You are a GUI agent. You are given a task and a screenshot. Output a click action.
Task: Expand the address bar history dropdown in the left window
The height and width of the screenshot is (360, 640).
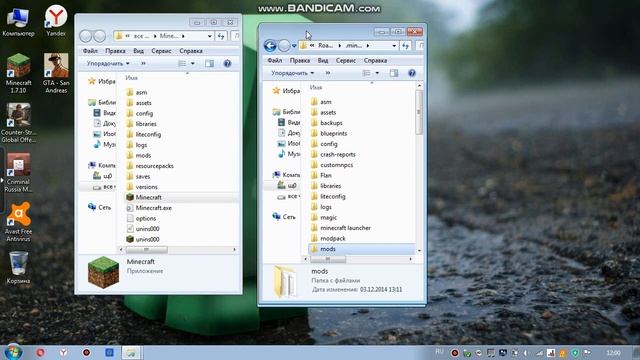(x=209, y=36)
